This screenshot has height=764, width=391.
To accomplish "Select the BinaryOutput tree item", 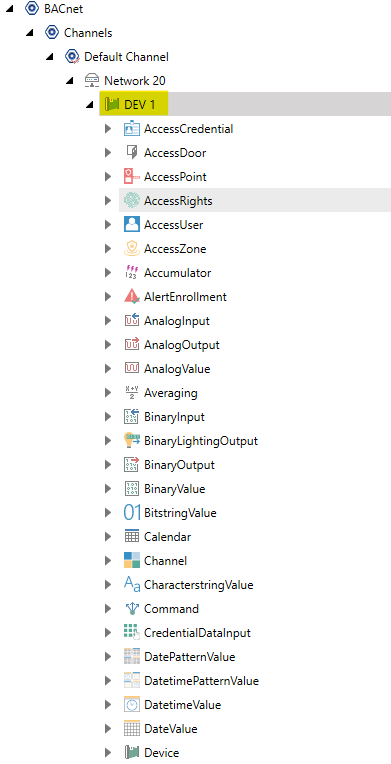I will pyautogui.click(x=179, y=465).
